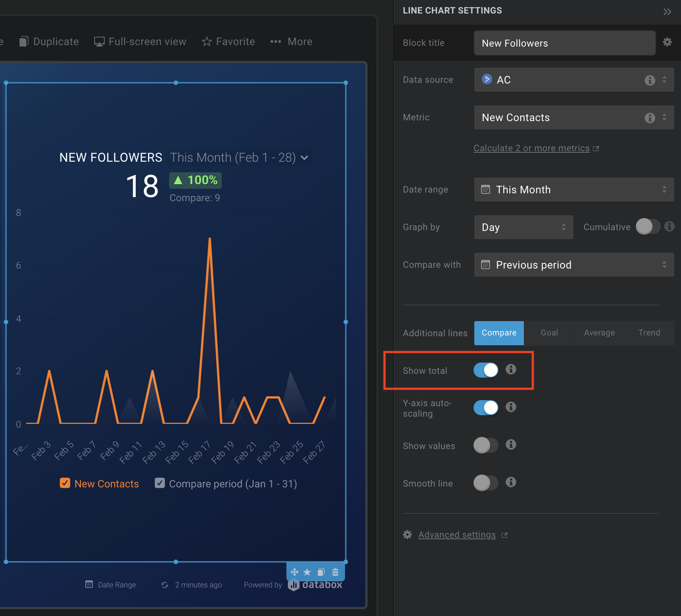Click star icon on block toolbar
The width and height of the screenshot is (681, 616).
tap(307, 572)
